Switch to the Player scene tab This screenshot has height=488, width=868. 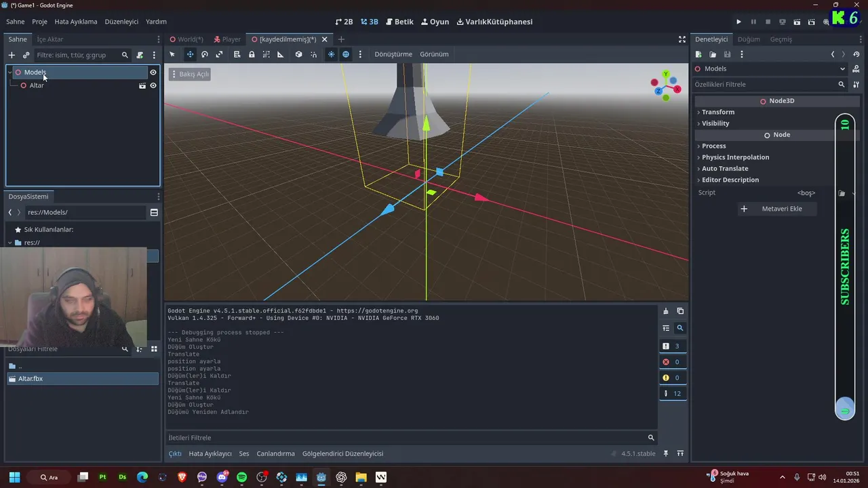pyautogui.click(x=227, y=39)
